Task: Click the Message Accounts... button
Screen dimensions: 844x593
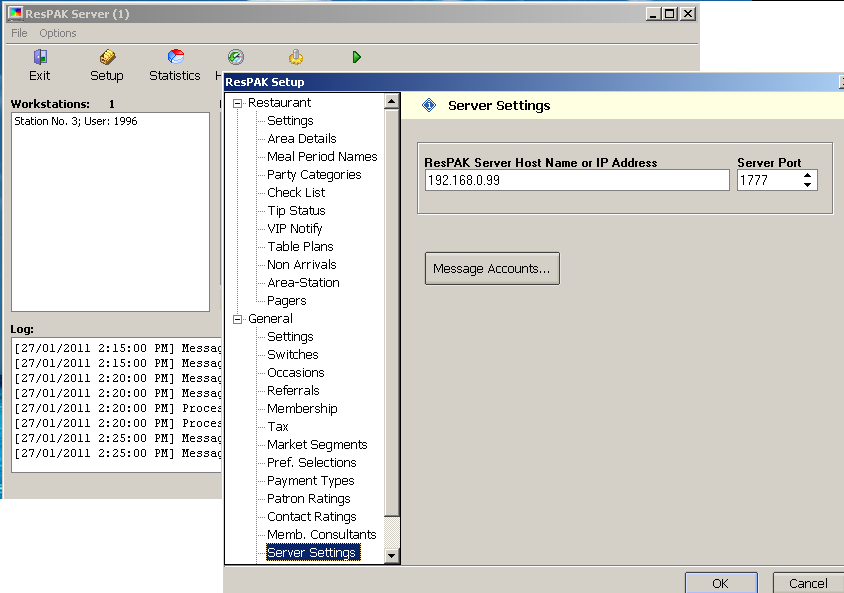Action: click(x=492, y=269)
